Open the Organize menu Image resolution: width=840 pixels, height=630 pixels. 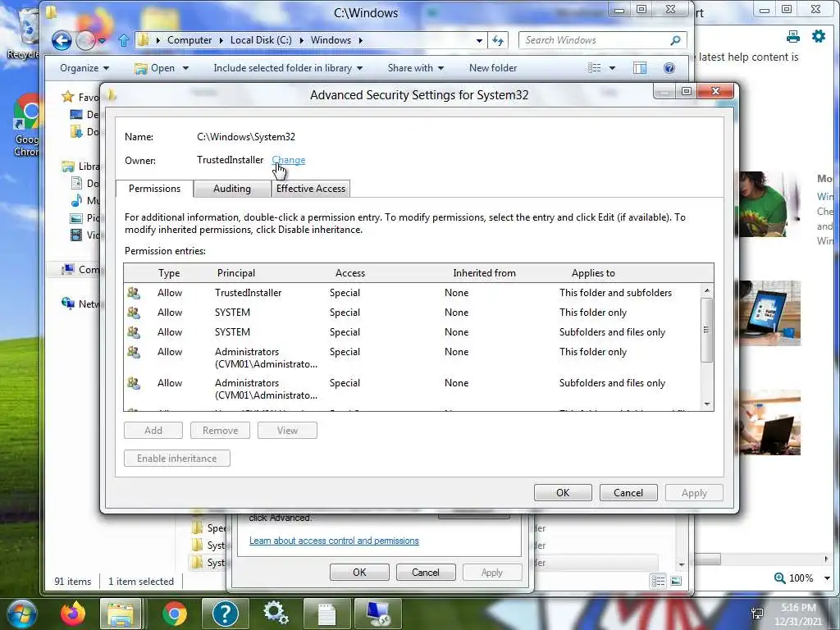coord(84,68)
